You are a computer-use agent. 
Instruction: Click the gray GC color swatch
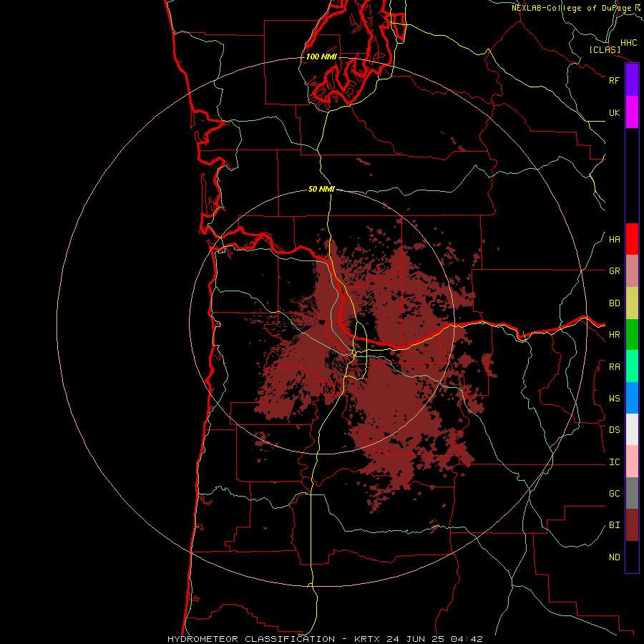click(x=632, y=493)
